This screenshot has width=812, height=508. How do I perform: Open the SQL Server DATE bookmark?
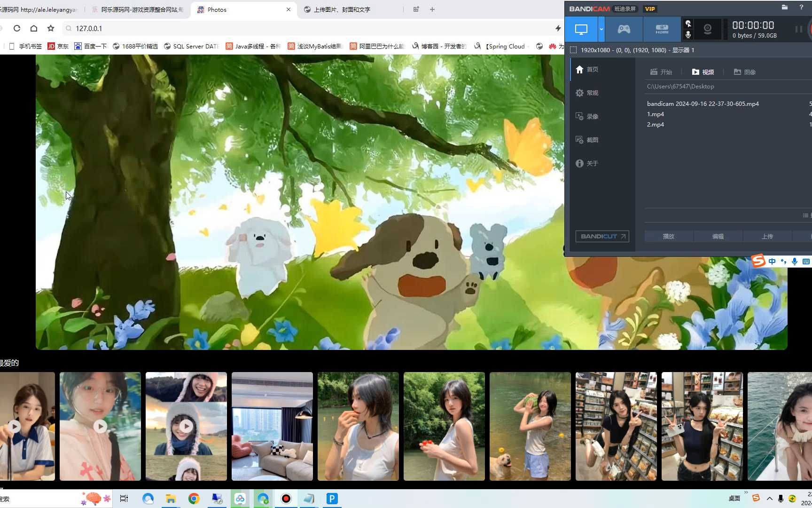pyautogui.click(x=191, y=46)
